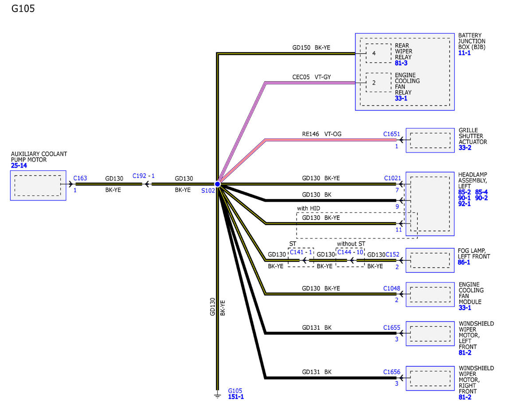The width and height of the screenshot is (532, 411).
Task: Click the S102 splice junction dot
Action: pyautogui.click(x=218, y=184)
